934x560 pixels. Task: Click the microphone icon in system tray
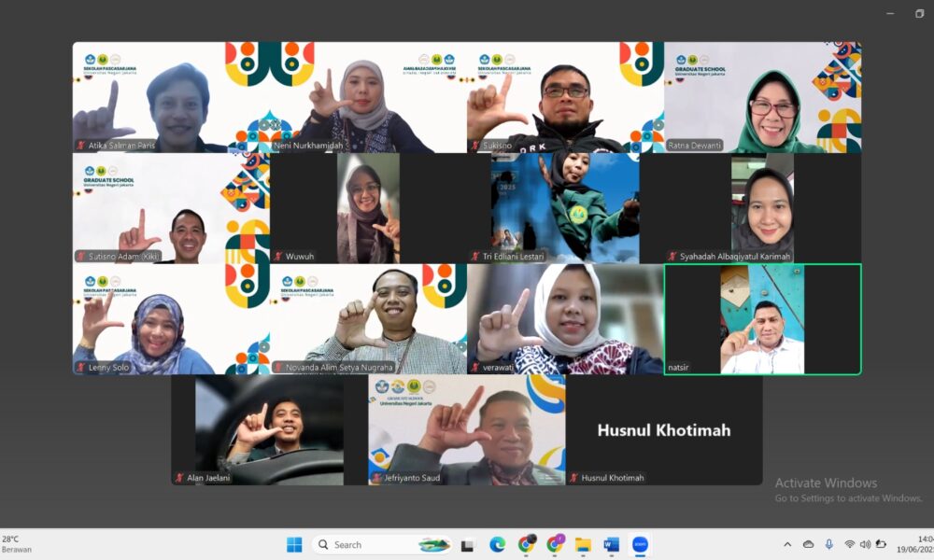click(828, 544)
